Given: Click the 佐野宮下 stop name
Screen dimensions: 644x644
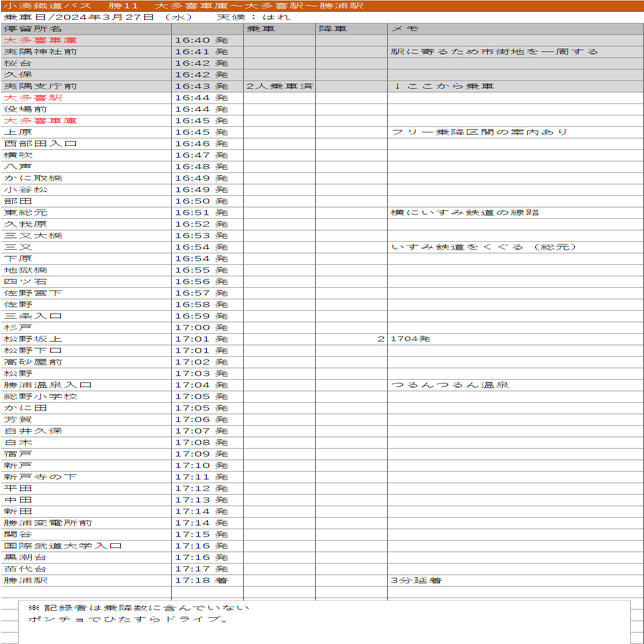Looking at the screenshot, I should [x=33, y=293].
